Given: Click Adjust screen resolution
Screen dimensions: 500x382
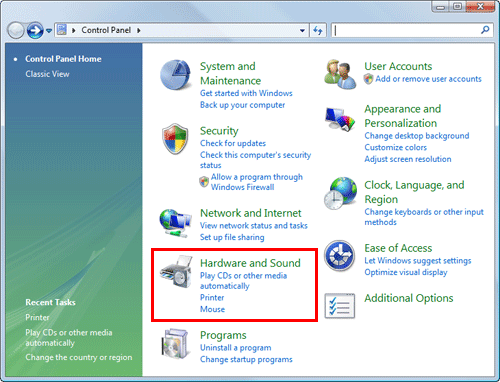Looking at the screenshot, I should [408, 159].
